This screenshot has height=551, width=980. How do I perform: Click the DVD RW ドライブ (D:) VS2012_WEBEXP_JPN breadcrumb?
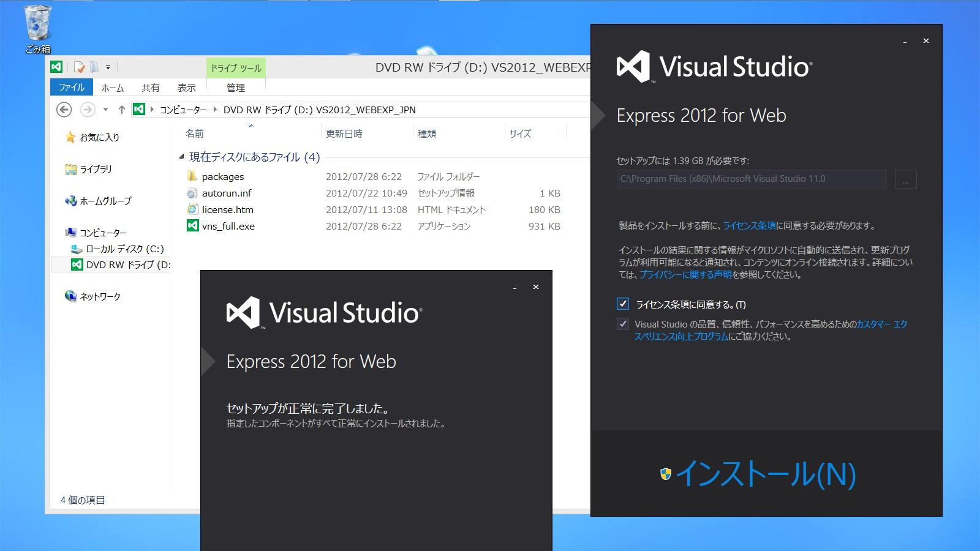[x=319, y=110]
